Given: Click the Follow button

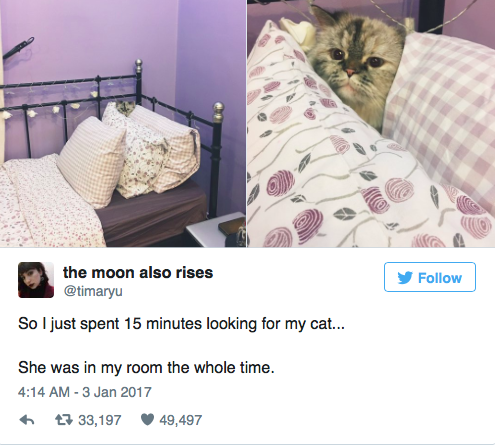Looking at the screenshot, I should (x=430, y=277).
